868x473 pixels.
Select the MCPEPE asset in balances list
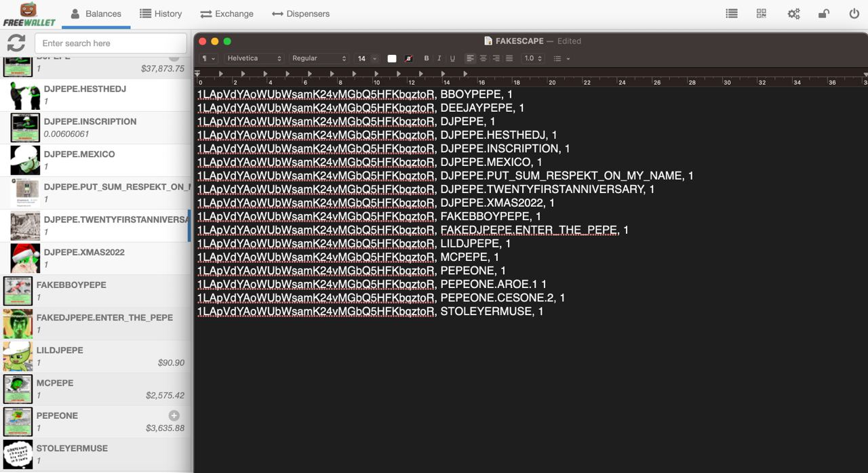pyautogui.click(x=95, y=389)
